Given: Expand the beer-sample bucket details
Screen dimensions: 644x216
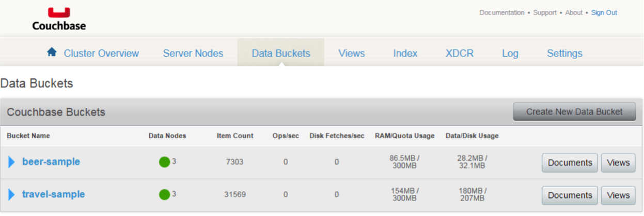Looking at the screenshot, I should 12,162.
